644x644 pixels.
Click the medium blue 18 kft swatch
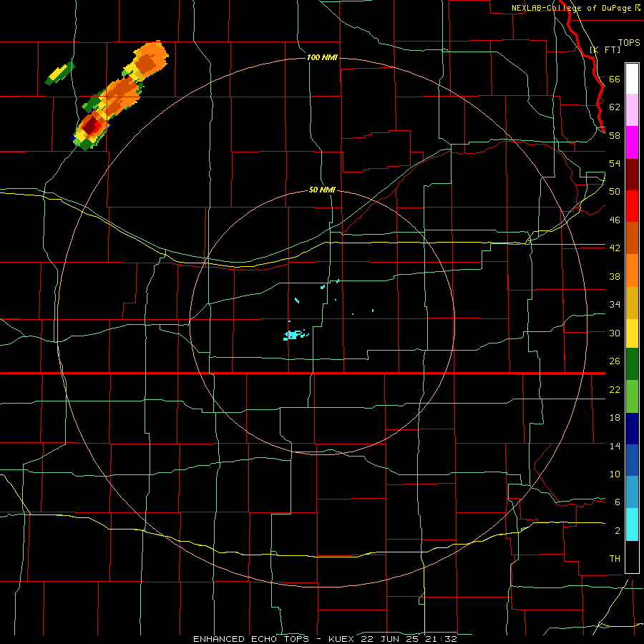[632, 460]
